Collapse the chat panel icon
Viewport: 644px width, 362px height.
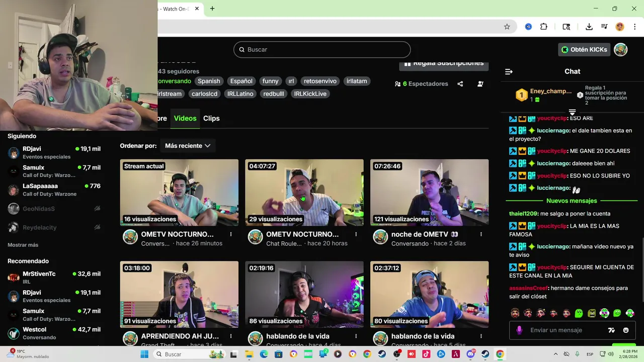point(509,71)
